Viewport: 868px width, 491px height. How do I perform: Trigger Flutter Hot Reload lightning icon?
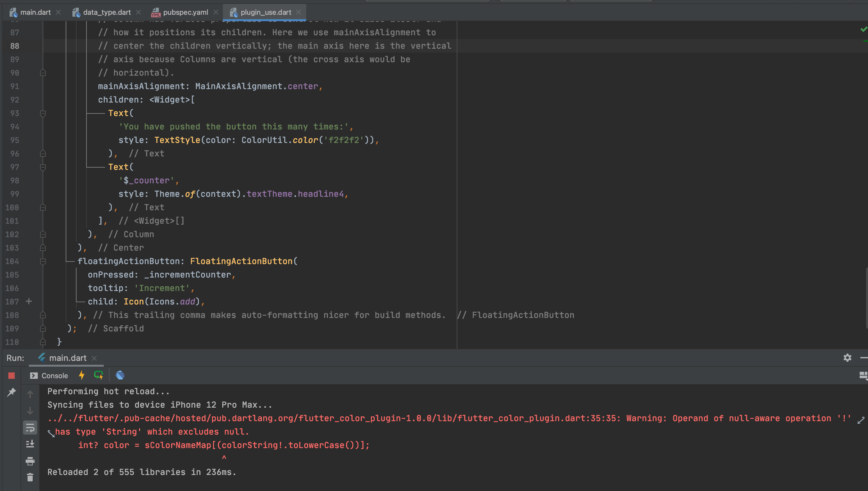[x=82, y=375]
